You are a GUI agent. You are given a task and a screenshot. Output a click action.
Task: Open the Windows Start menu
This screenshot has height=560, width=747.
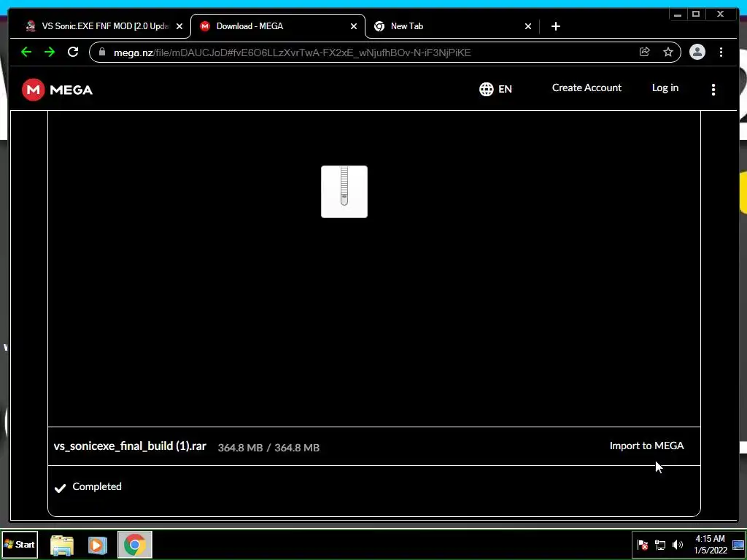(19, 544)
